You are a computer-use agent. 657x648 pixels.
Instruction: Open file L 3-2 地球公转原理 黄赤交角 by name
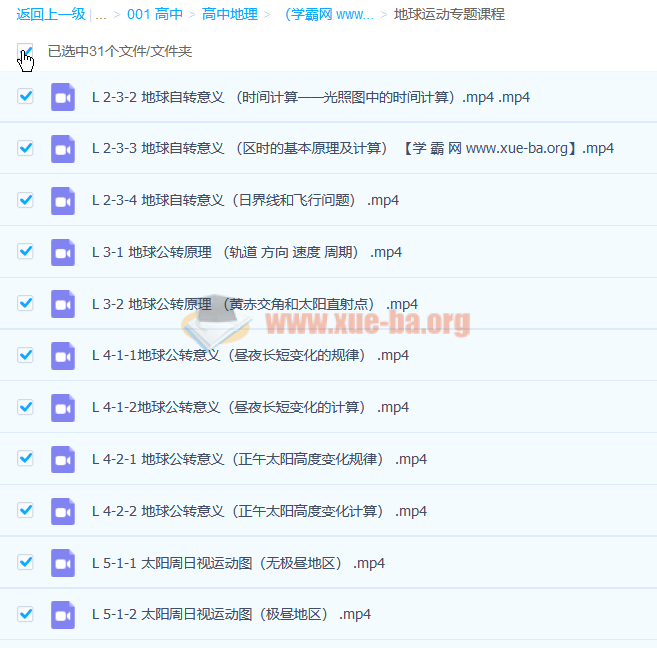pyautogui.click(x=254, y=304)
